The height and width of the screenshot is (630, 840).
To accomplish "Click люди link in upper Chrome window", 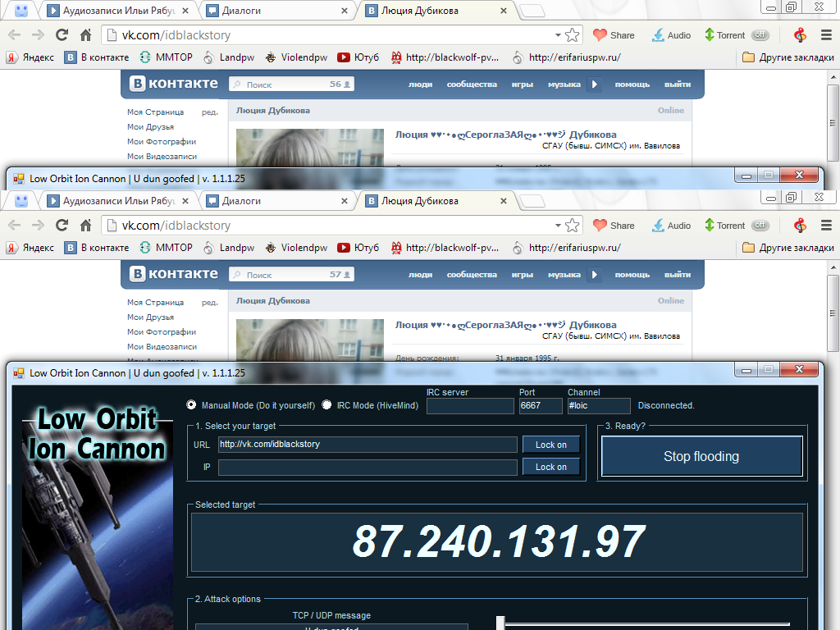I will (421, 84).
